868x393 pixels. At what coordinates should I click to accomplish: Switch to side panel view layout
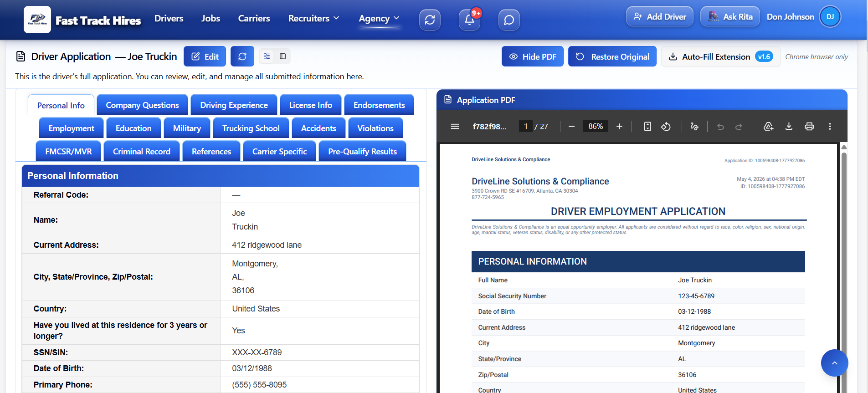tap(282, 56)
